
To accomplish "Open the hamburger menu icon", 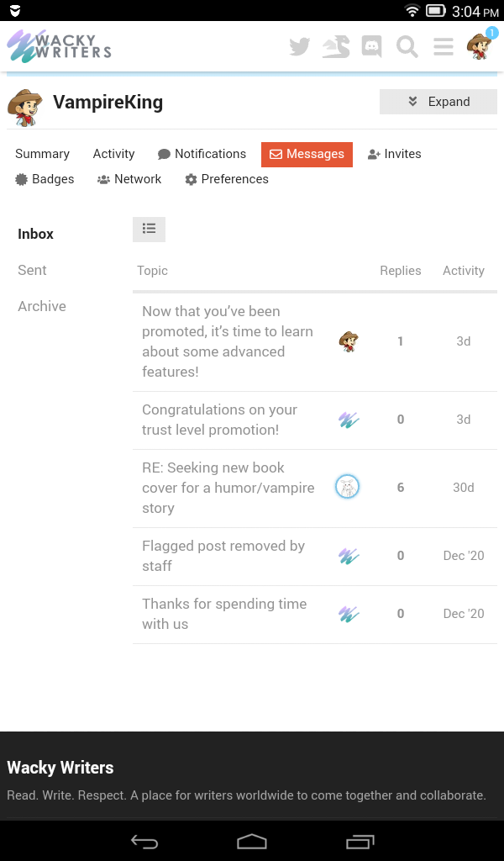I will 444,47.
